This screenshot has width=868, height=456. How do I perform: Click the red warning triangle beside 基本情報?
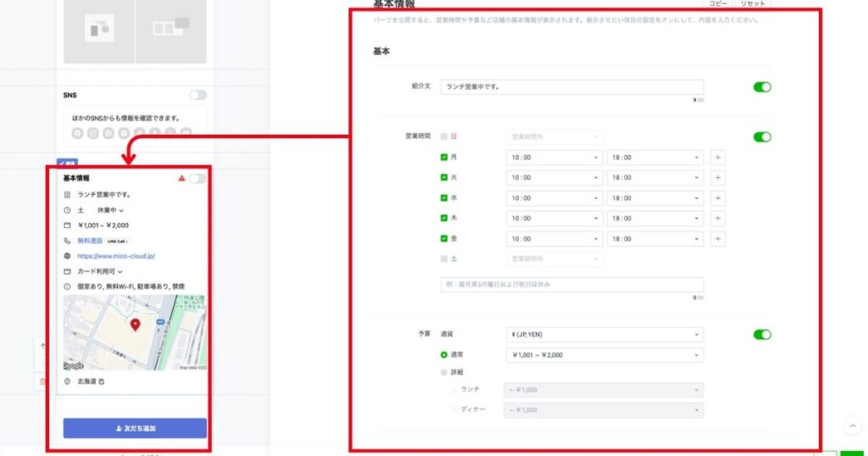pos(181,178)
